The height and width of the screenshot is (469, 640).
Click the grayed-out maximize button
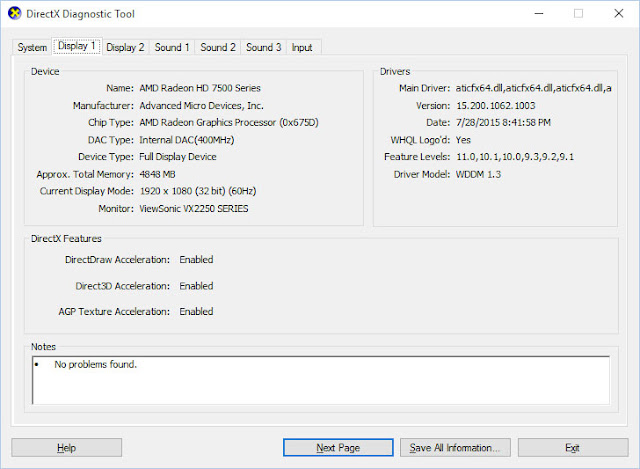(578, 13)
